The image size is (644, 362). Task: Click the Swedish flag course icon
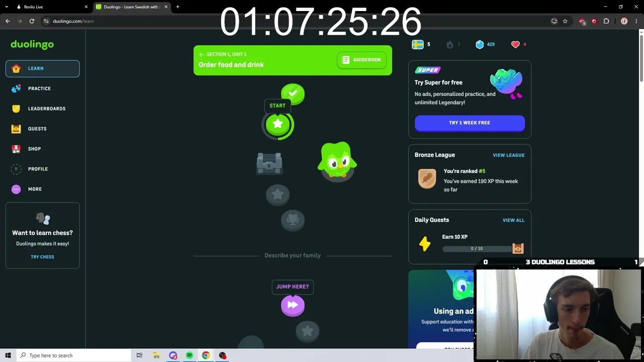pyautogui.click(x=418, y=44)
